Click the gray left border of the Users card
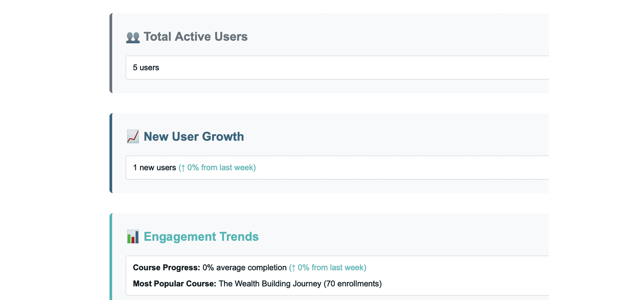Image resolution: width=644 pixels, height=300 pixels. click(x=111, y=53)
